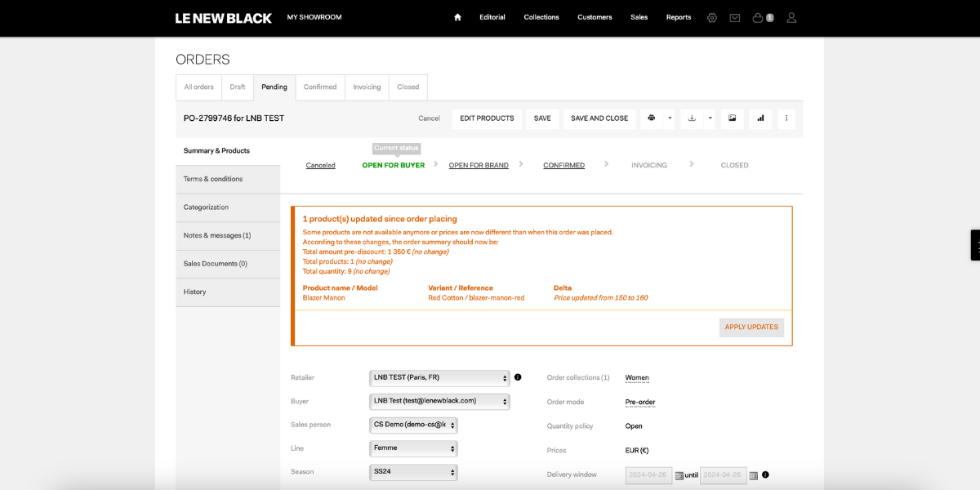Open the History section
The width and height of the screenshot is (980, 490).
[x=228, y=292]
